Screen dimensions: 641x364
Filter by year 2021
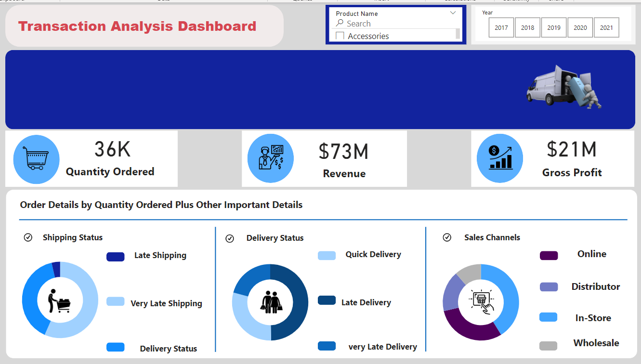click(x=606, y=27)
